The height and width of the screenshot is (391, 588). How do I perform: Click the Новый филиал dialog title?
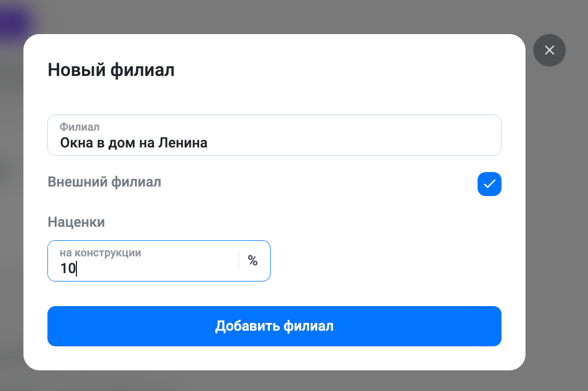coord(111,70)
